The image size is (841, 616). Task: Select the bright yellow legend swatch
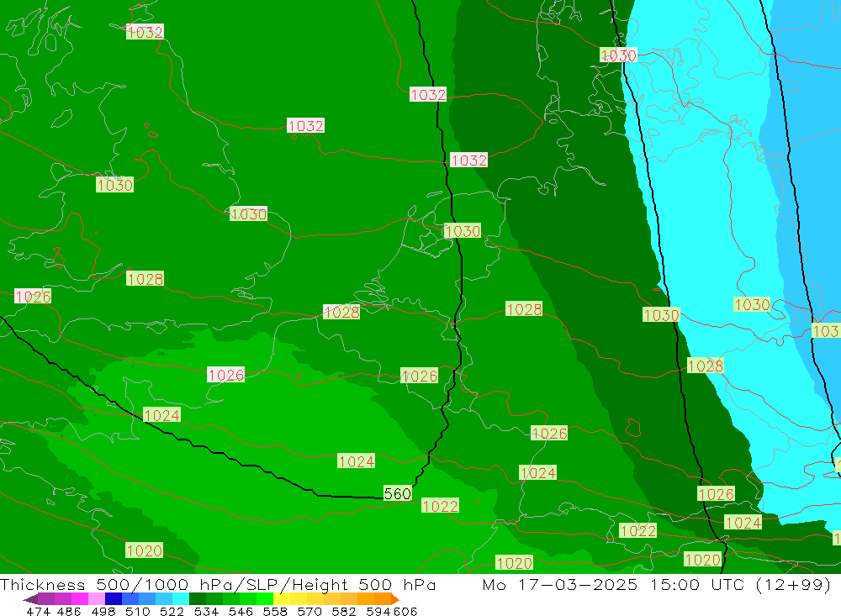pyautogui.click(x=282, y=598)
